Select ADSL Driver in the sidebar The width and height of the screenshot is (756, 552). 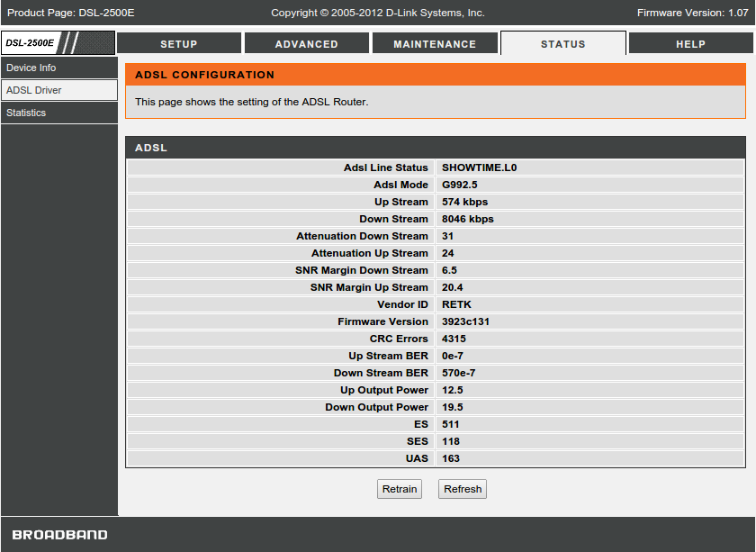pyautogui.click(x=59, y=90)
